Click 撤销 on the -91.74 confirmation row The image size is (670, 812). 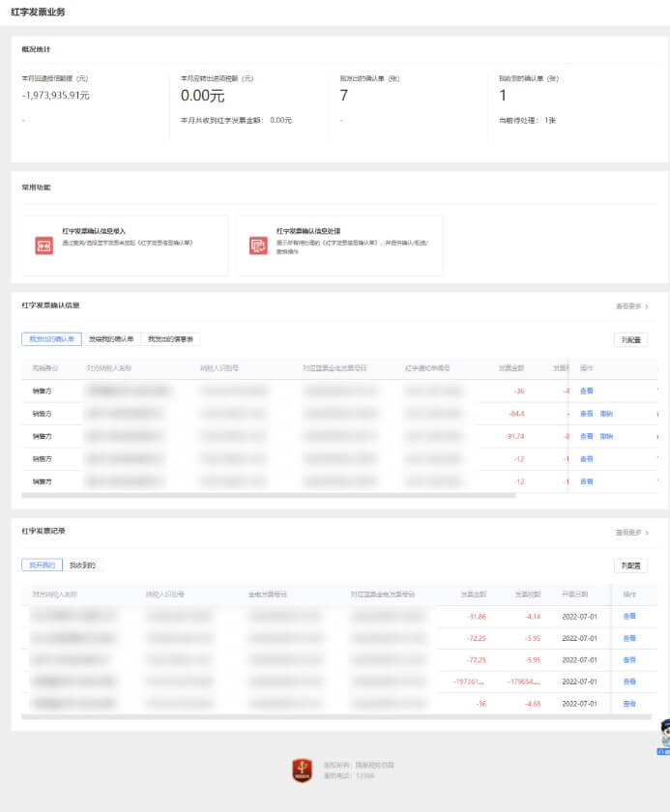click(606, 436)
